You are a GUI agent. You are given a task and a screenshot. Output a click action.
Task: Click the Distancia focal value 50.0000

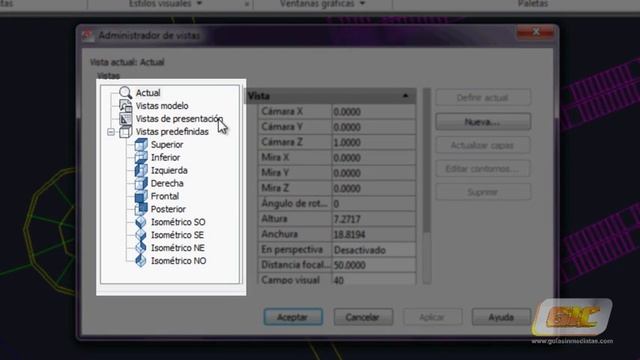tap(373, 265)
